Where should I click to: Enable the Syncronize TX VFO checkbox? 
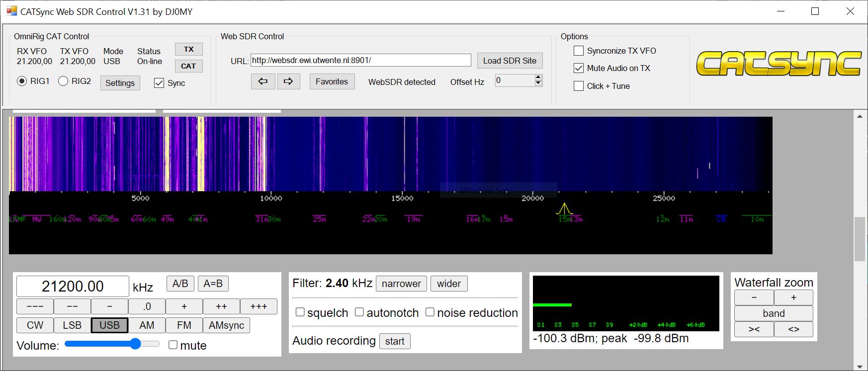point(579,51)
